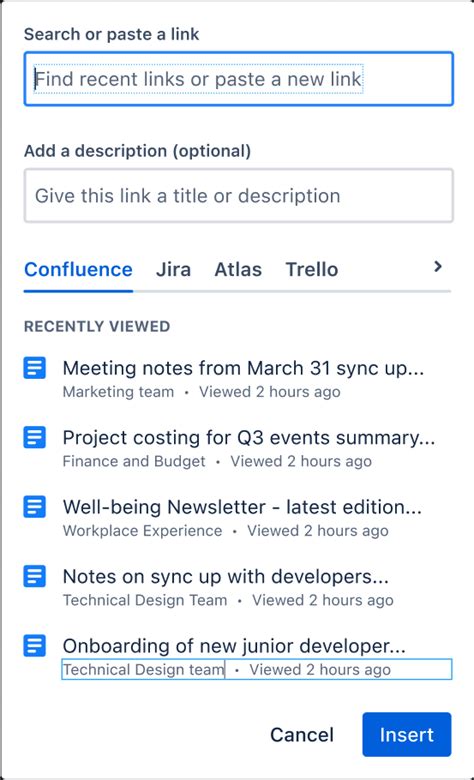Click the 'Add a description (optional)' label
The image size is (474, 780).
[x=137, y=151]
